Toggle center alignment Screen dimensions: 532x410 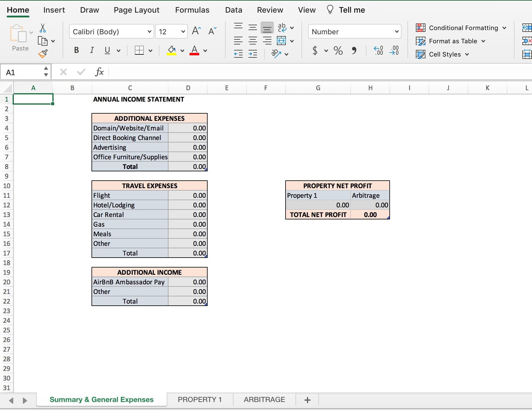(253, 41)
